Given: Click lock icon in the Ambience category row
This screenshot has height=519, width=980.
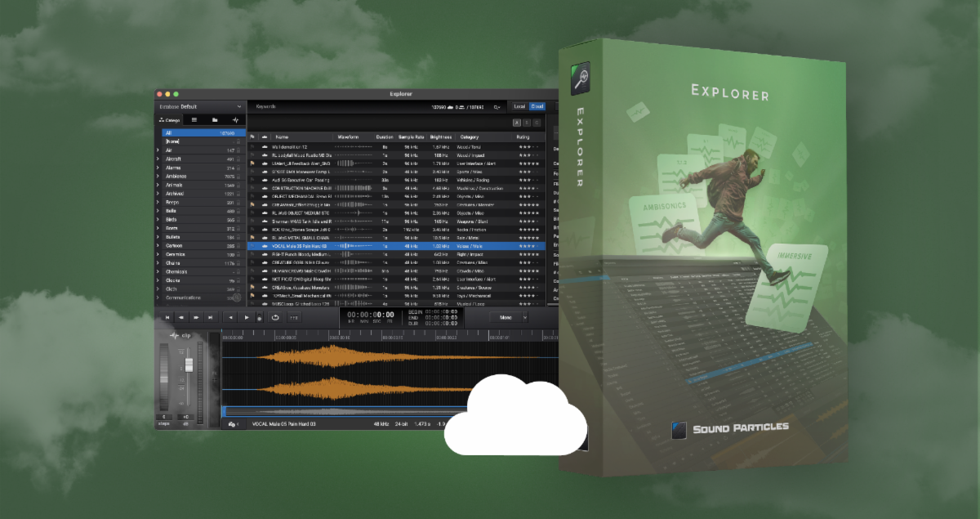Looking at the screenshot, I should 238,176.
